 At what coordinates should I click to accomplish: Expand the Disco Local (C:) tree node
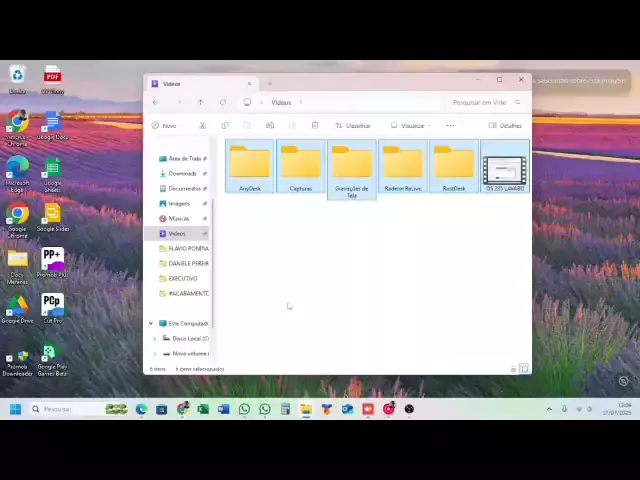coord(155,338)
